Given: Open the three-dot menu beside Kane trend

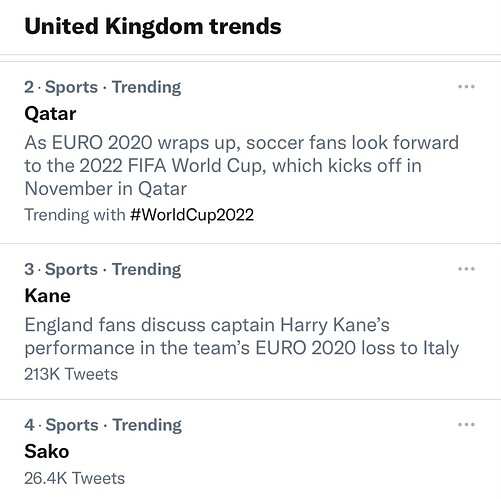Looking at the screenshot, I should tap(466, 269).
